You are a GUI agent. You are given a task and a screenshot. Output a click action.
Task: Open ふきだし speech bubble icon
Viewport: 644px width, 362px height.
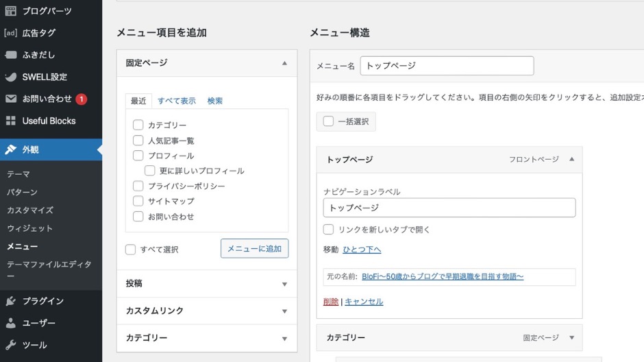[x=11, y=55]
